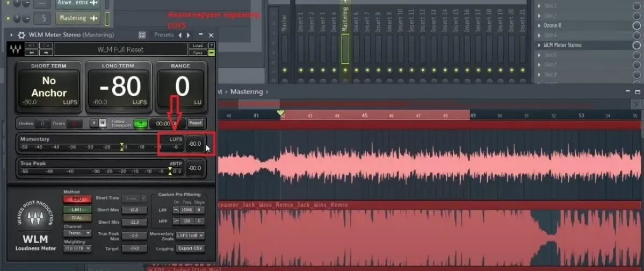Click the LPF frequency field 15000
The image size is (644, 271).
point(187,210)
